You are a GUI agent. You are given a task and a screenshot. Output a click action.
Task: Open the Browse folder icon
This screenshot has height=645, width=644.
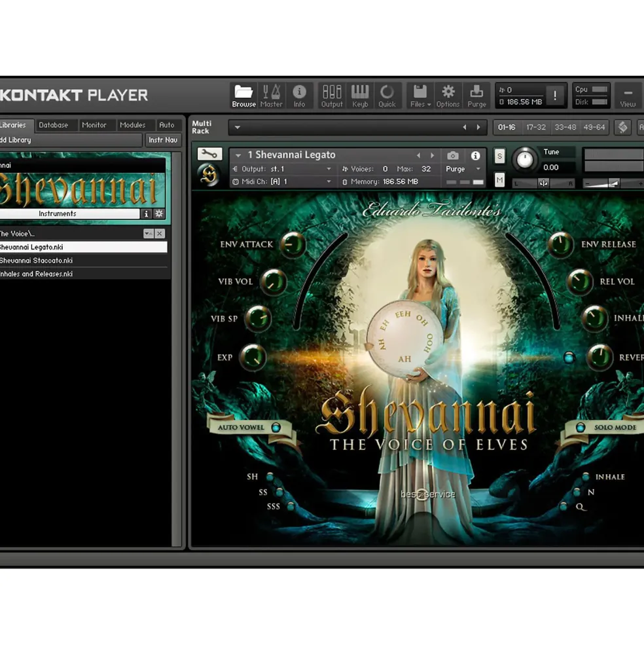[x=243, y=96]
